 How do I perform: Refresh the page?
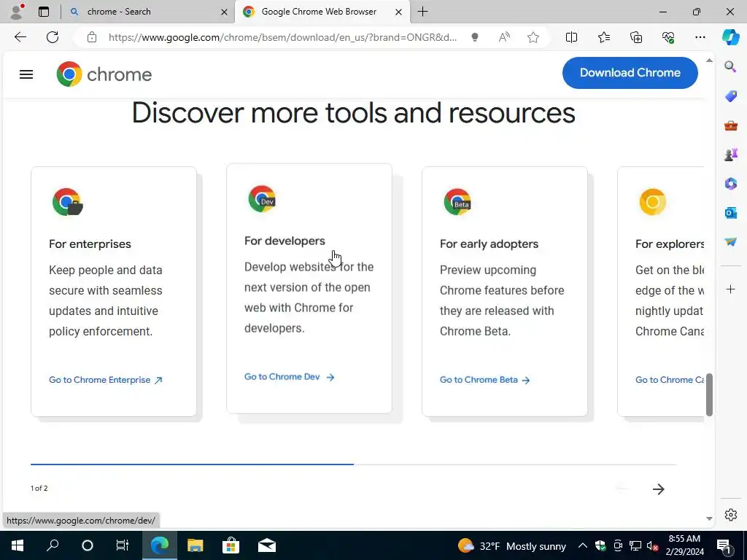53,37
